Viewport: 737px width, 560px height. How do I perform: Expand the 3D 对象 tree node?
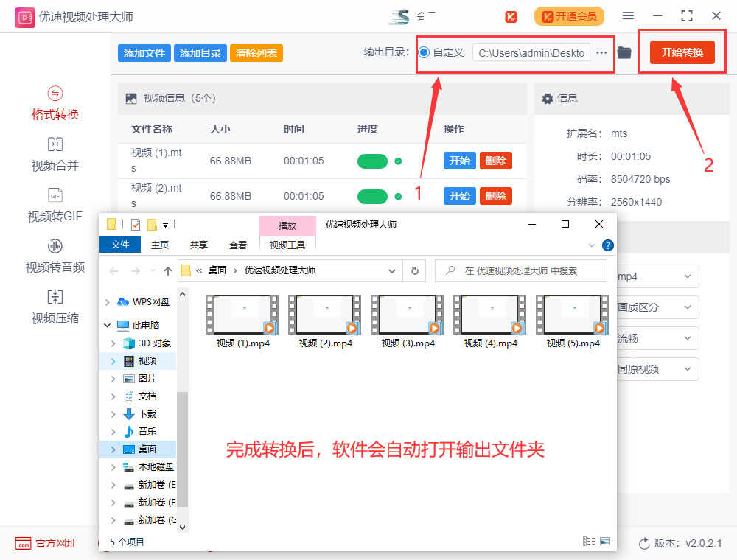pyautogui.click(x=113, y=343)
